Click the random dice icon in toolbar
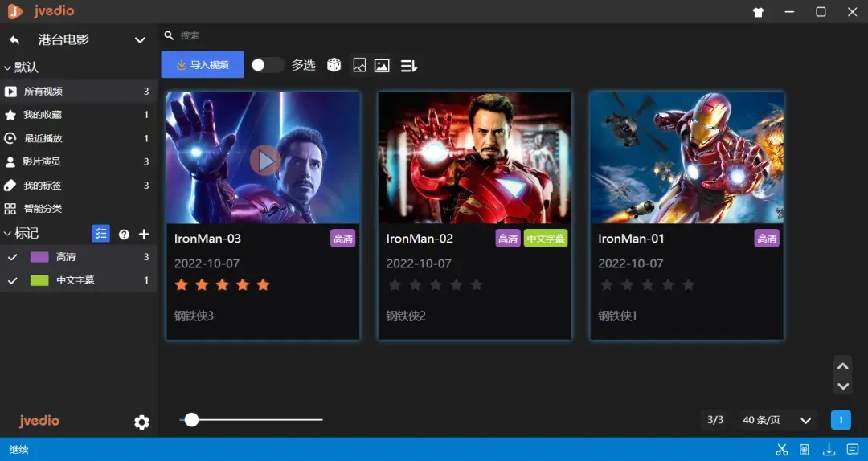Screen dimensions: 868x461 pos(334,65)
